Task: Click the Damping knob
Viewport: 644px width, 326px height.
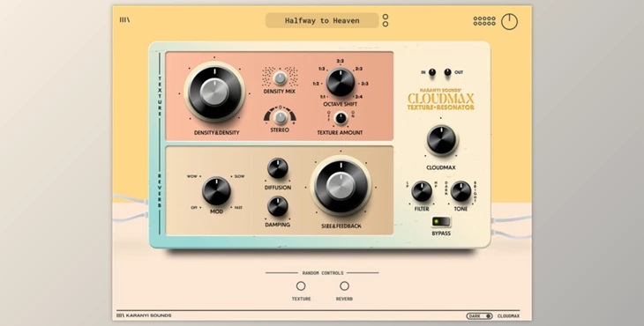Action: point(278,206)
